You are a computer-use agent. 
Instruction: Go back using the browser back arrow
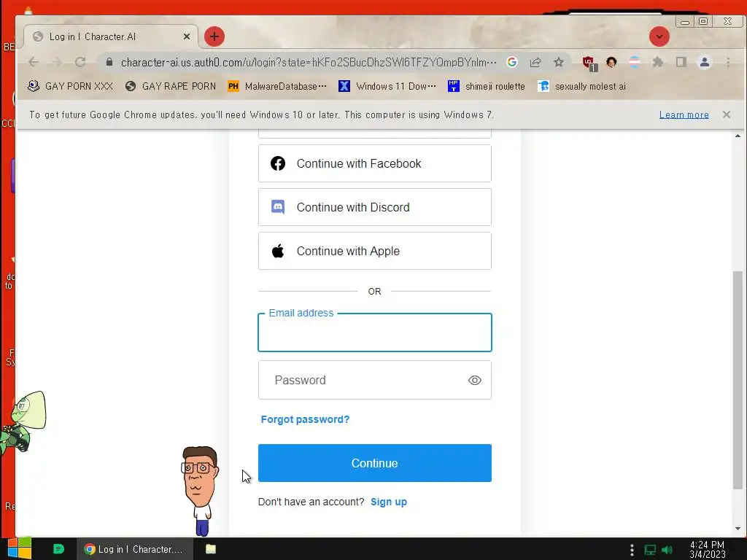34,62
